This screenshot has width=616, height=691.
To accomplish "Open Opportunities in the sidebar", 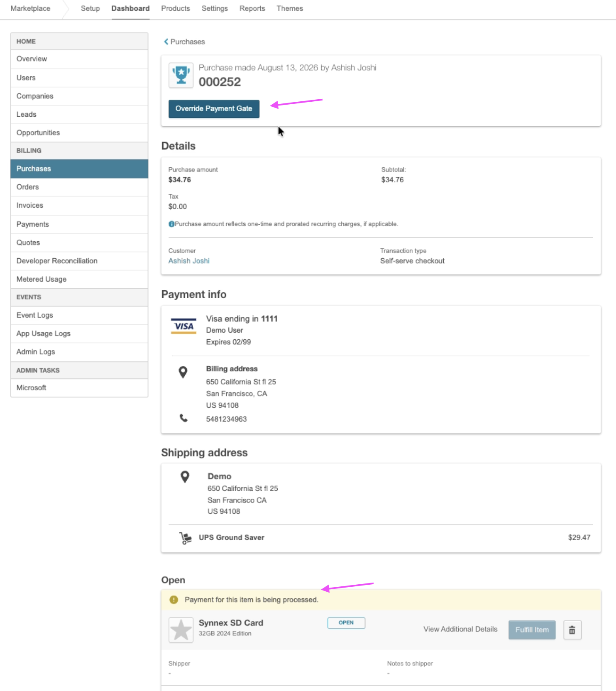I will [79, 132].
